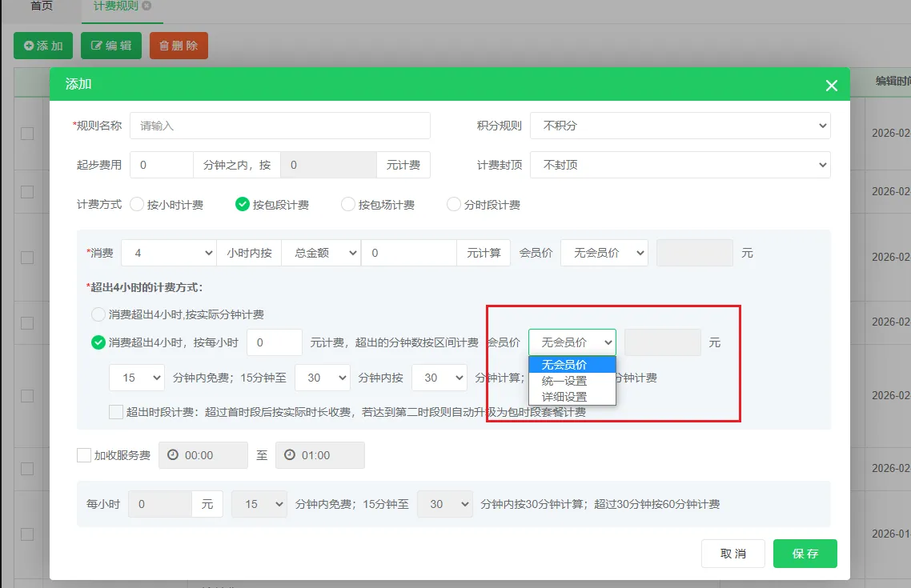This screenshot has height=588, width=911.
Task: Close the 添加 dialog with X icon
Action: coord(831,86)
